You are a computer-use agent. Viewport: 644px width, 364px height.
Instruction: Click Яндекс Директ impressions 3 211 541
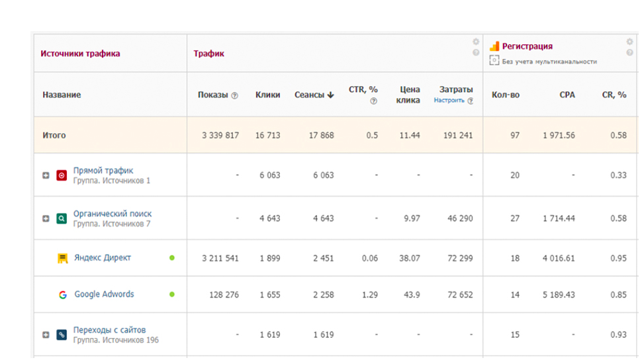click(220, 258)
